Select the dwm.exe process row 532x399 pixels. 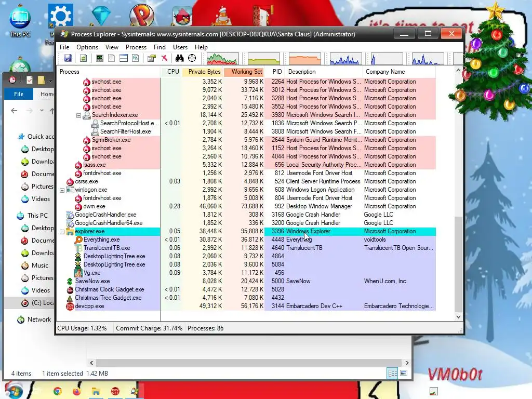246,206
